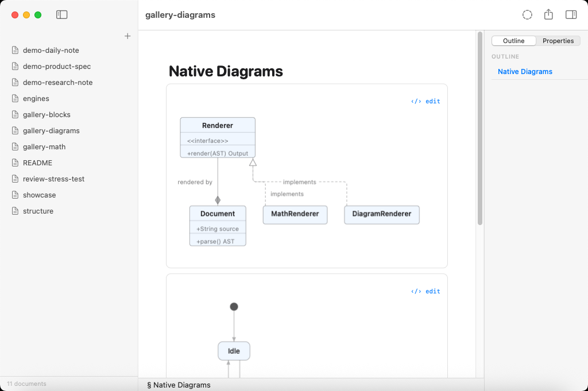
Task: Click the state diagram start dot
Action: (x=234, y=307)
